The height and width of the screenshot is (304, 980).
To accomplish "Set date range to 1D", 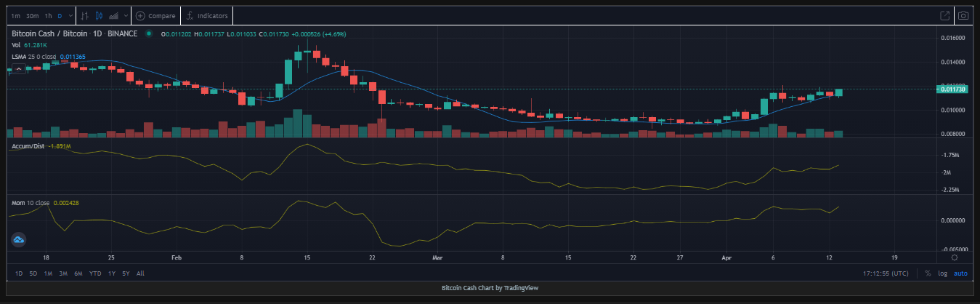I will 19,273.
